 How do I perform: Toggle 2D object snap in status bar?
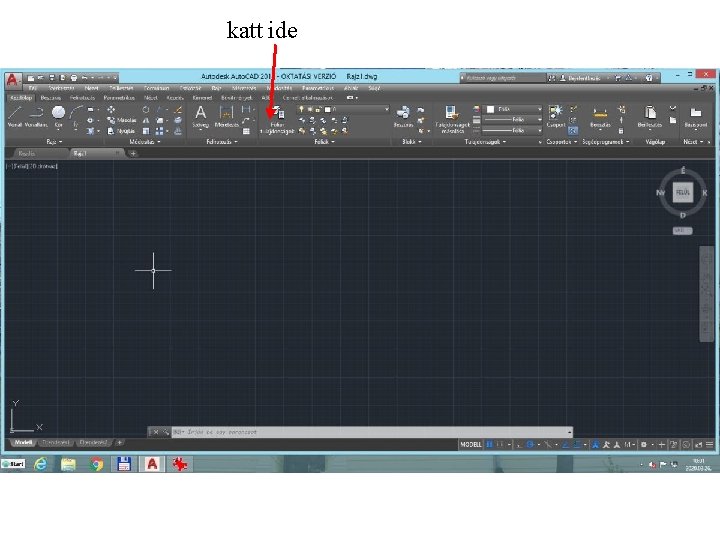577,444
